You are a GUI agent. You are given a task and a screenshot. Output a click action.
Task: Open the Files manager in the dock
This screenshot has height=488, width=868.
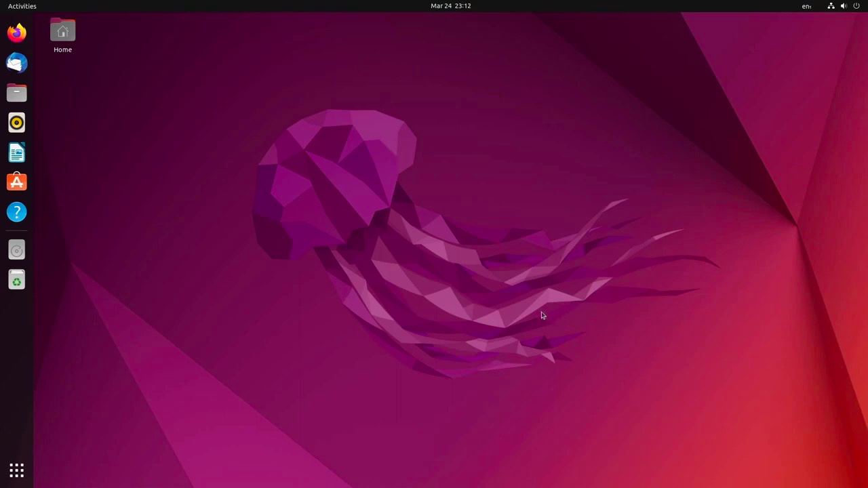(x=17, y=93)
